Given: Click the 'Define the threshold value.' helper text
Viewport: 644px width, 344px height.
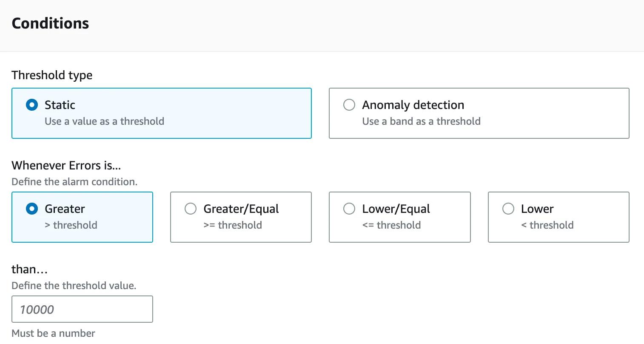Looking at the screenshot, I should coord(74,286).
